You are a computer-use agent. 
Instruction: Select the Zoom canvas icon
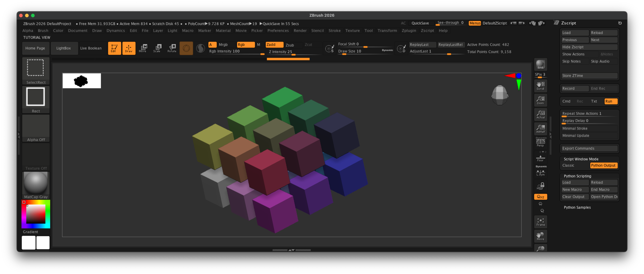[541, 100]
